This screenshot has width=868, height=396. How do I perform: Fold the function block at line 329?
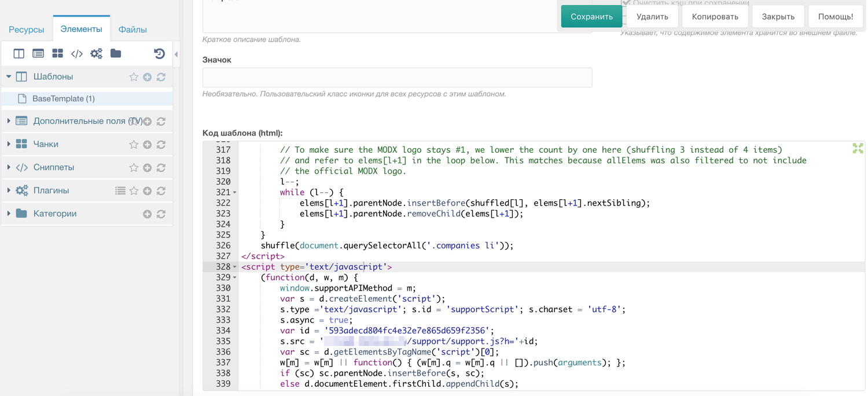234,278
